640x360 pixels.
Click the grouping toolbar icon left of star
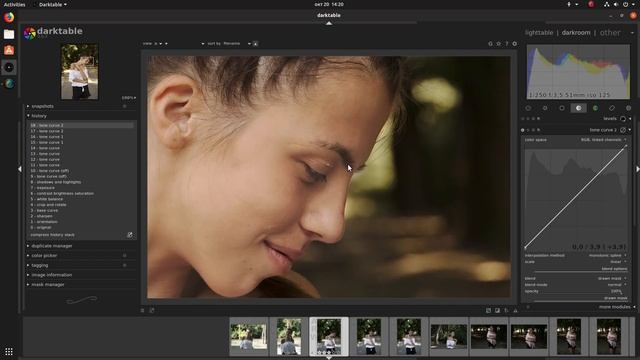[490, 44]
